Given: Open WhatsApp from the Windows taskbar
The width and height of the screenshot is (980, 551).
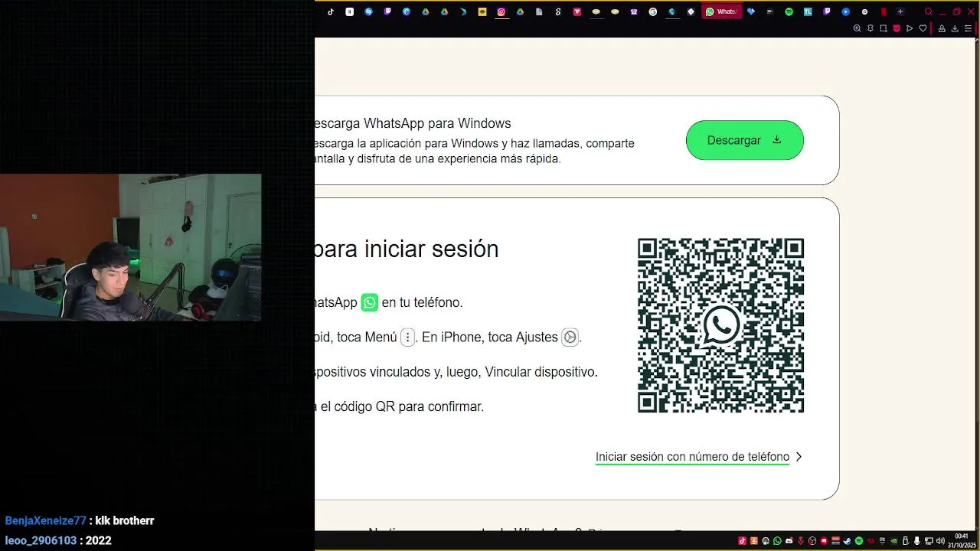Looking at the screenshot, I should (x=777, y=541).
